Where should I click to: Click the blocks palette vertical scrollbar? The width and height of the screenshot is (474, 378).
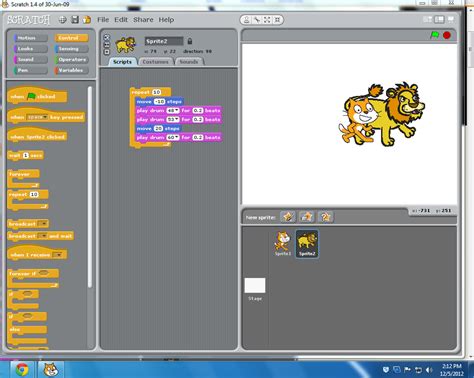[89, 187]
